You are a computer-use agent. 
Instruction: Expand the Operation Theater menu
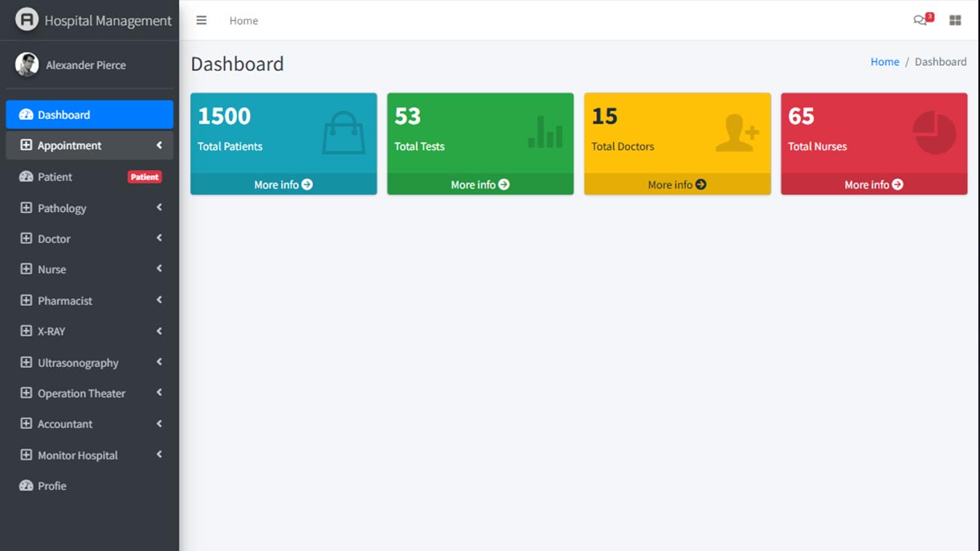pos(159,393)
